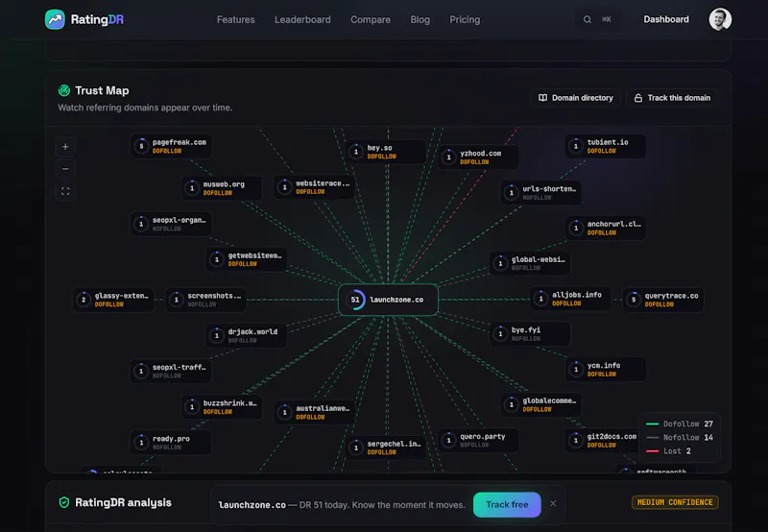The image size is (768, 532).
Task: Open the Dashboard link
Action: click(x=665, y=19)
